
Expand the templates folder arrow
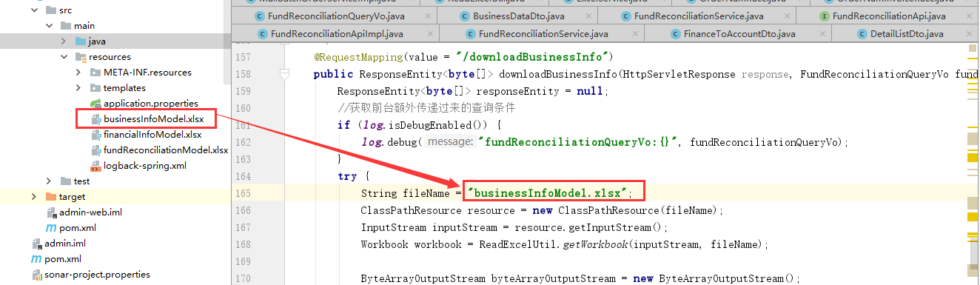click(x=78, y=88)
